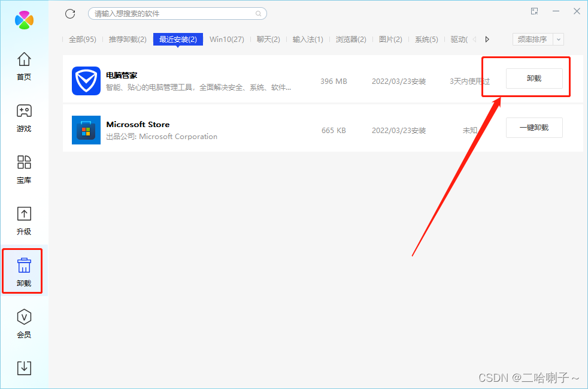Select the Win10(27) tab
The width and height of the screenshot is (588, 389).
point(227,40)
